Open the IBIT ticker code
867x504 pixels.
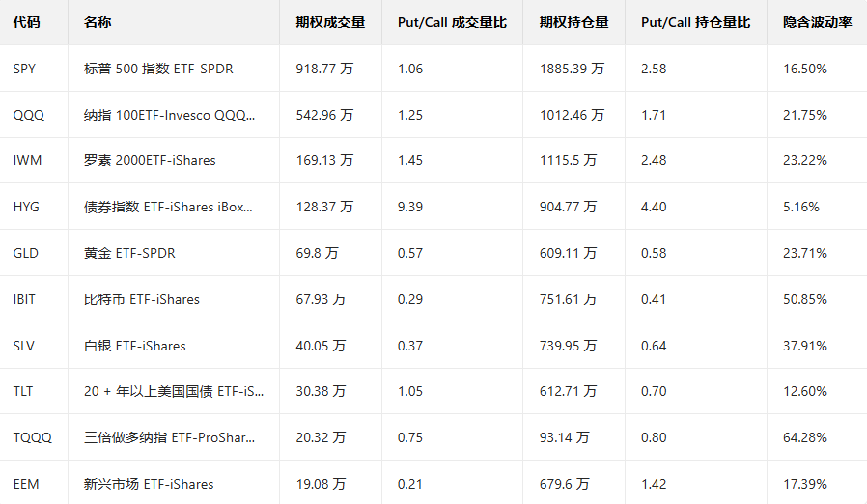tap(24, 299)
